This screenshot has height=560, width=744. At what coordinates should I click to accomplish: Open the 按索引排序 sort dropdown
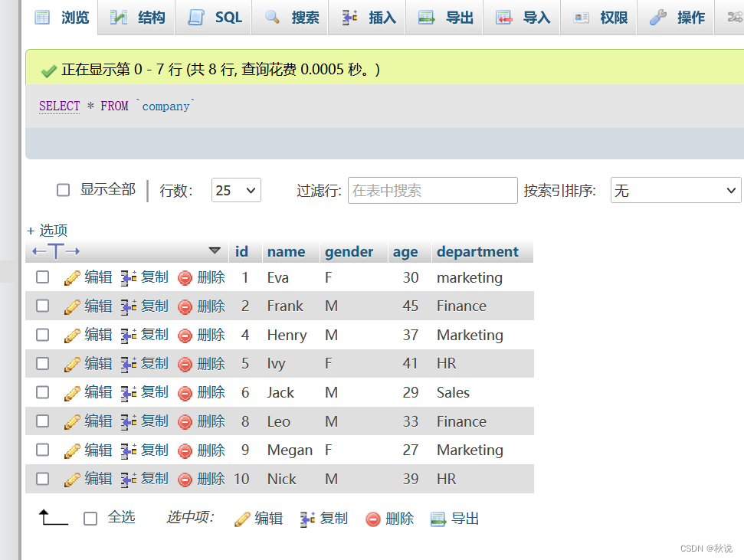tap(675, 190)
